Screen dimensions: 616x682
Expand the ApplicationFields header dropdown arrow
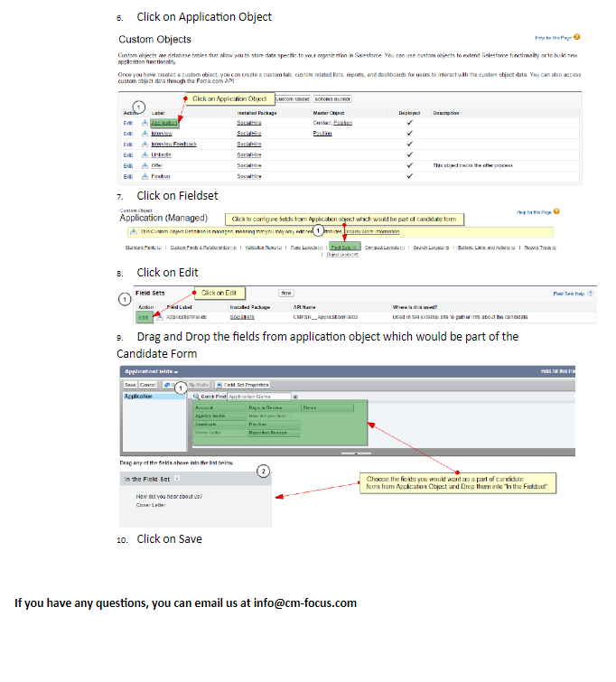176,372
